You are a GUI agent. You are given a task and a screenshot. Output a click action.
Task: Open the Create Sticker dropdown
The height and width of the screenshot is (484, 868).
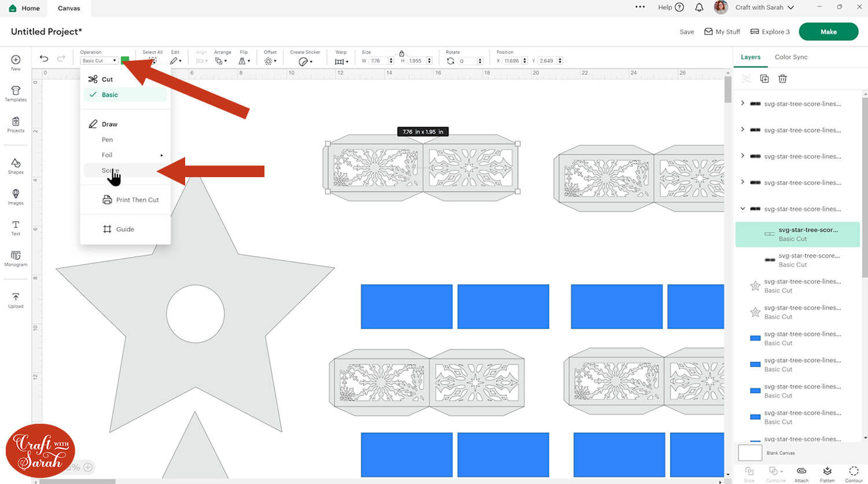(x=305, y=61)
